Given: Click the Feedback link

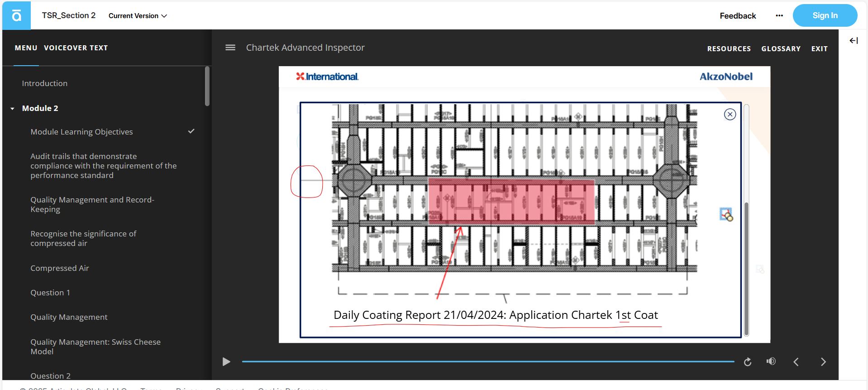Looking at the screenshot, I should (x=738, y=16).
